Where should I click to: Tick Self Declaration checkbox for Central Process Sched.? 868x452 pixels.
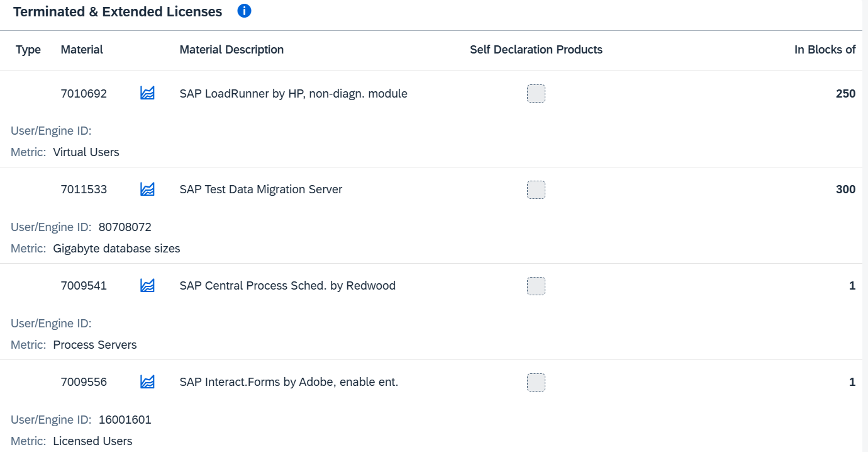[536, 286]
